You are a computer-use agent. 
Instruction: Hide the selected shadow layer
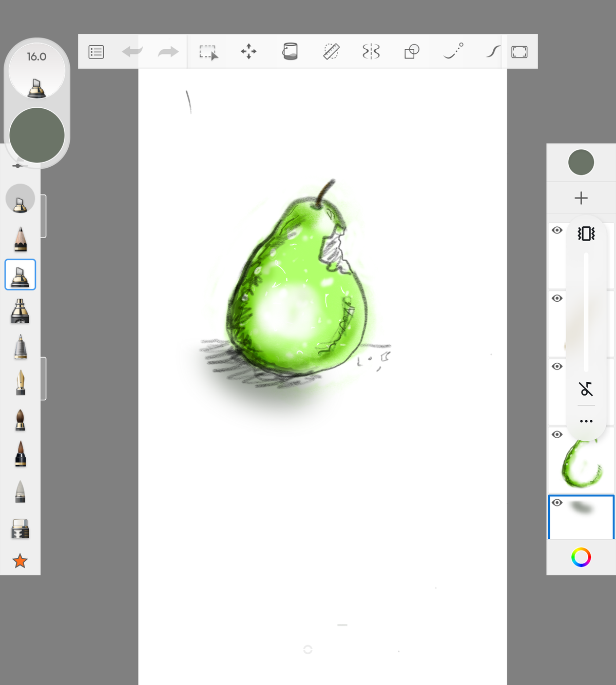tap(557, 503)
